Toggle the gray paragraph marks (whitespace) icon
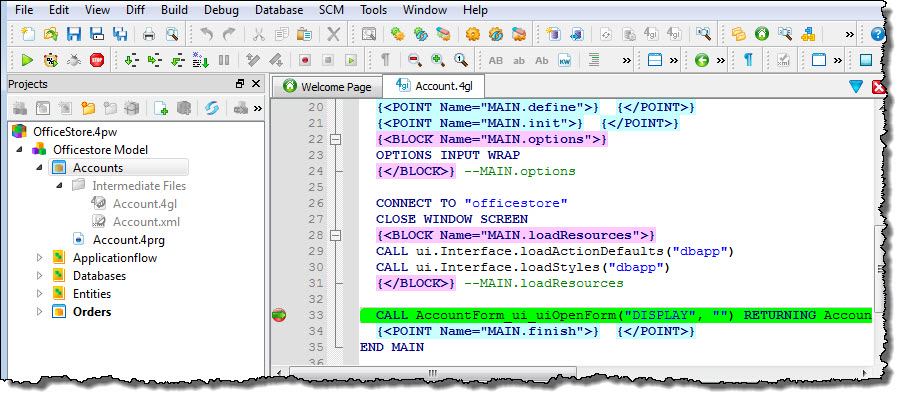The height and width of the screenshot is (399, 903). (x=386, y=60)
